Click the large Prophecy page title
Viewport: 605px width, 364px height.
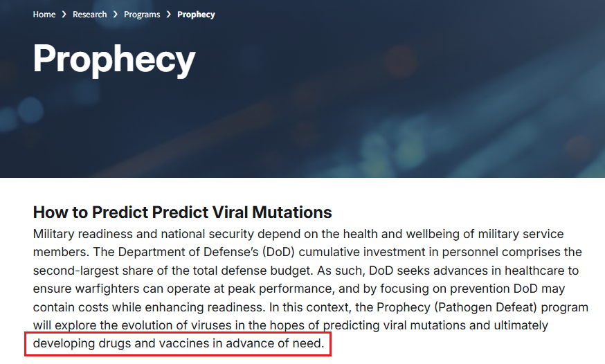point(114,60)
